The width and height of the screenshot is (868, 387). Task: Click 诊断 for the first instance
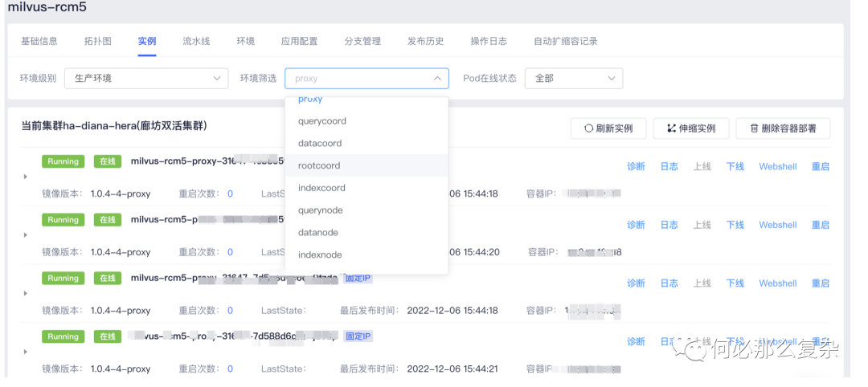(x=636, y=166)
